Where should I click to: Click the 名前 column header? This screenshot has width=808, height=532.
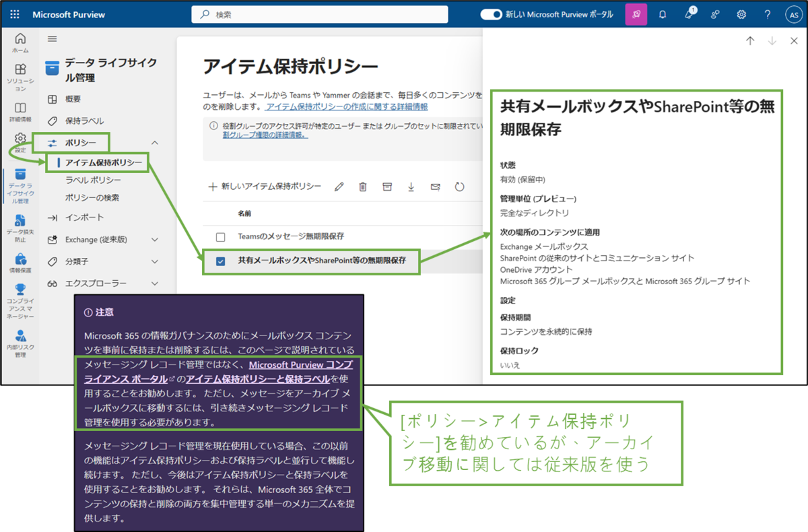click(244, 213)
